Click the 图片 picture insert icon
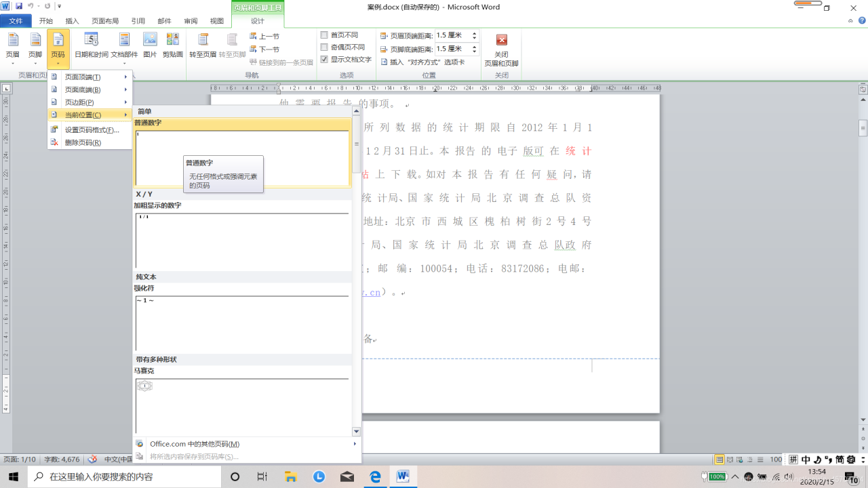This screenshot has width=868, height=488. tap(150, 46)
